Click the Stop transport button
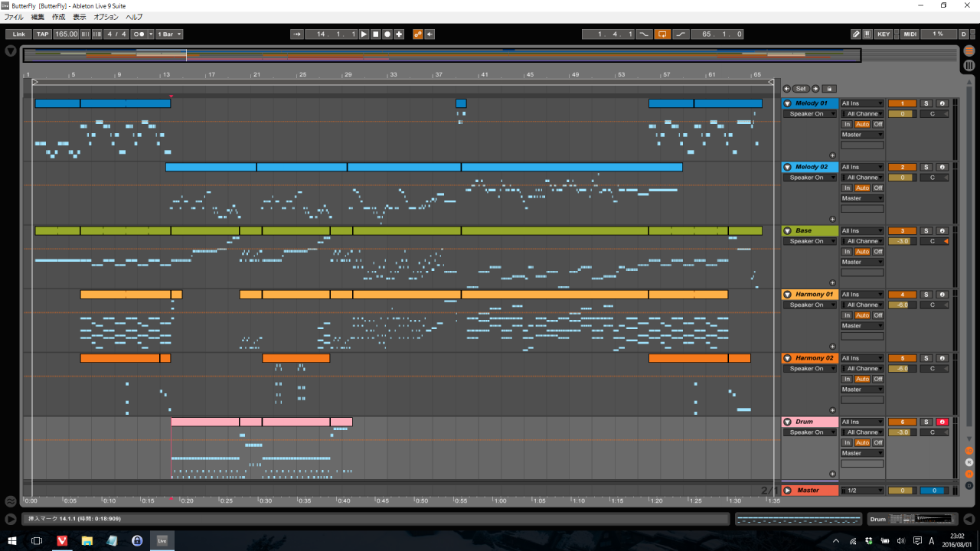Viewport: 980px width, 551px height. 376,34
